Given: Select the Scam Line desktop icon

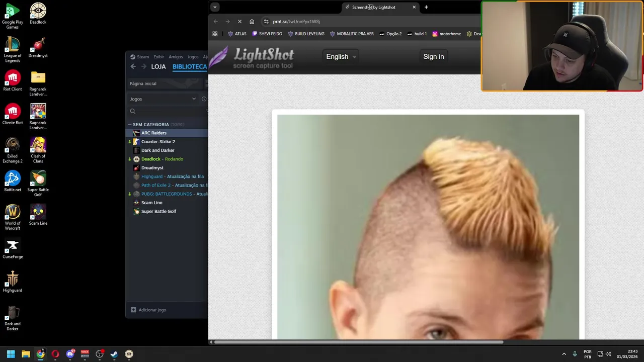Looking at the screenshot, I should 38,215.
